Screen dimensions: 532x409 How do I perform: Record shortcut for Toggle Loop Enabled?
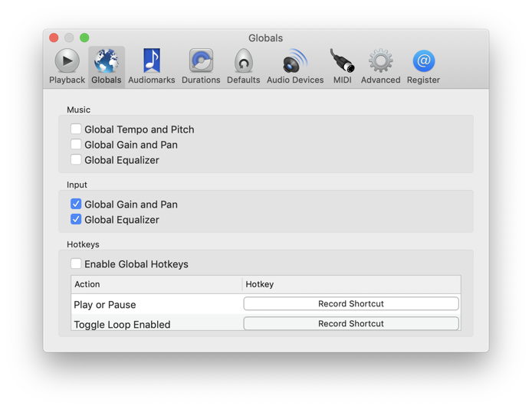(x=351, y=324)
